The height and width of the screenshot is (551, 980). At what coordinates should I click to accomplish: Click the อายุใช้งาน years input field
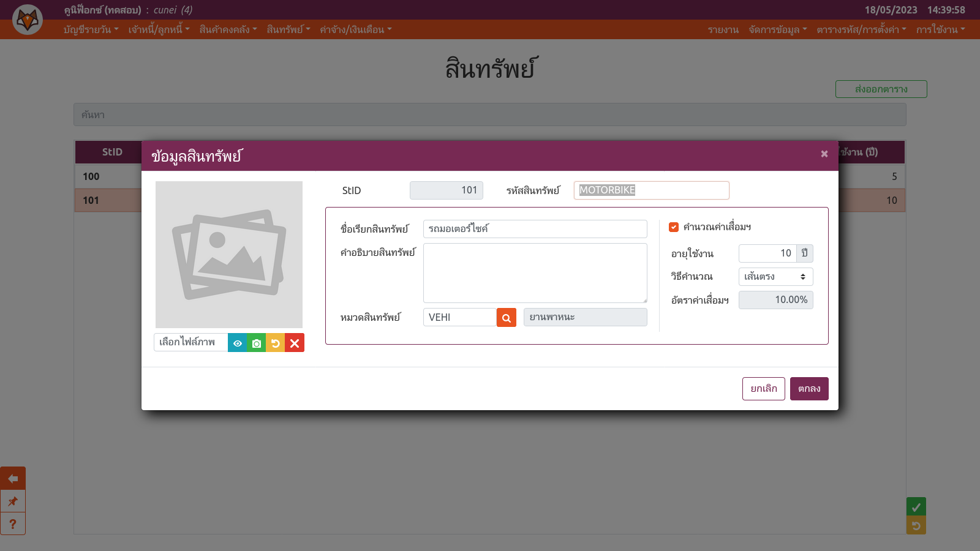tap(767, 253)
